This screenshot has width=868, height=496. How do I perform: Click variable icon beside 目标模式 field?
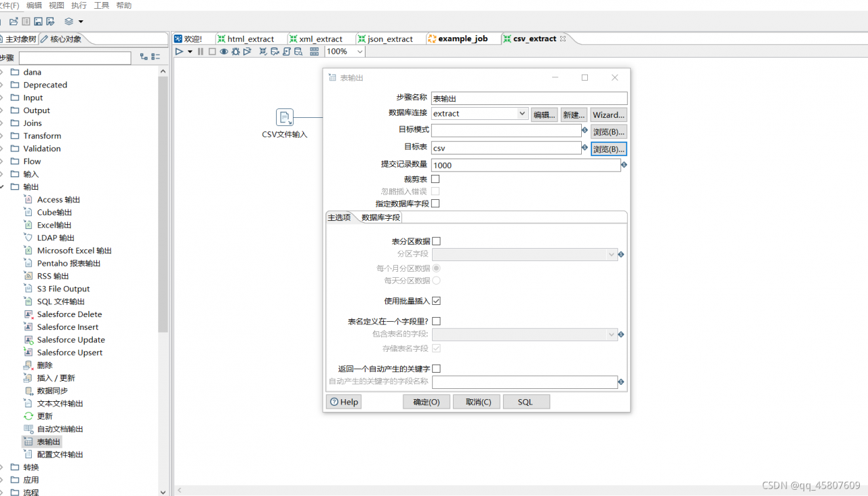tap(585, 130)
